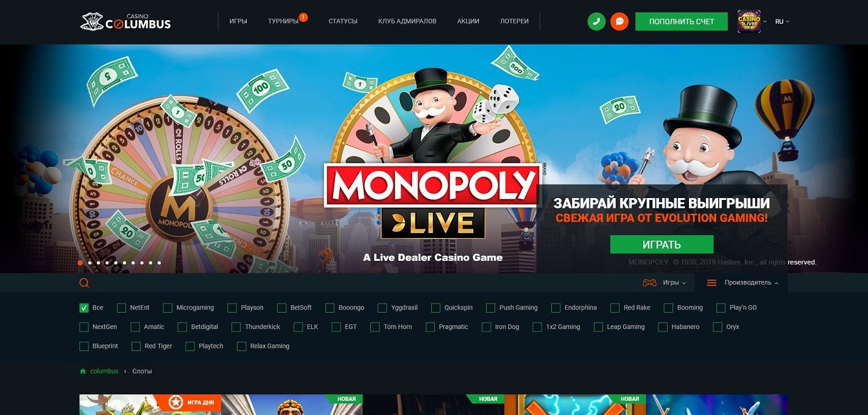Click the Пополнить счет button
The image size is (868, 415).
pos(682,21)
